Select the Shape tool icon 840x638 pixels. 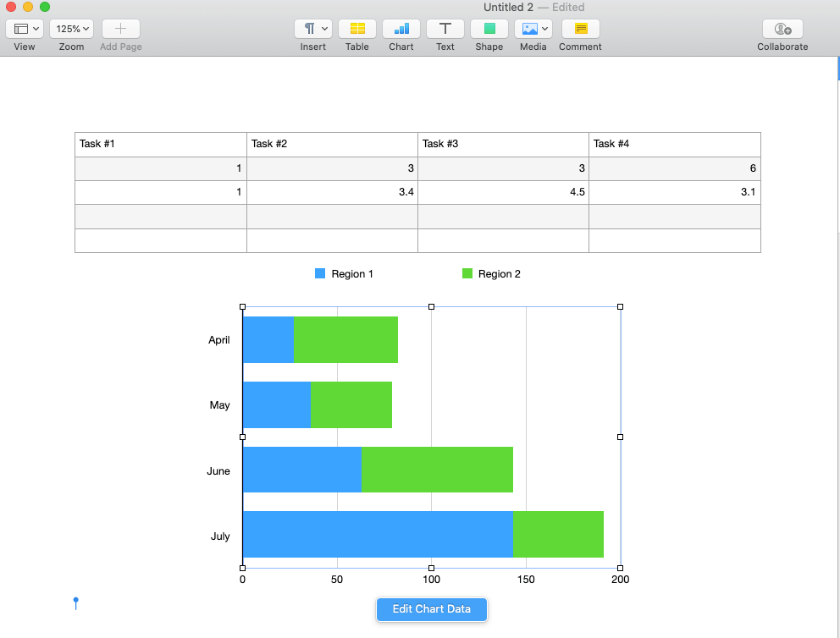[x=489, y=29]
